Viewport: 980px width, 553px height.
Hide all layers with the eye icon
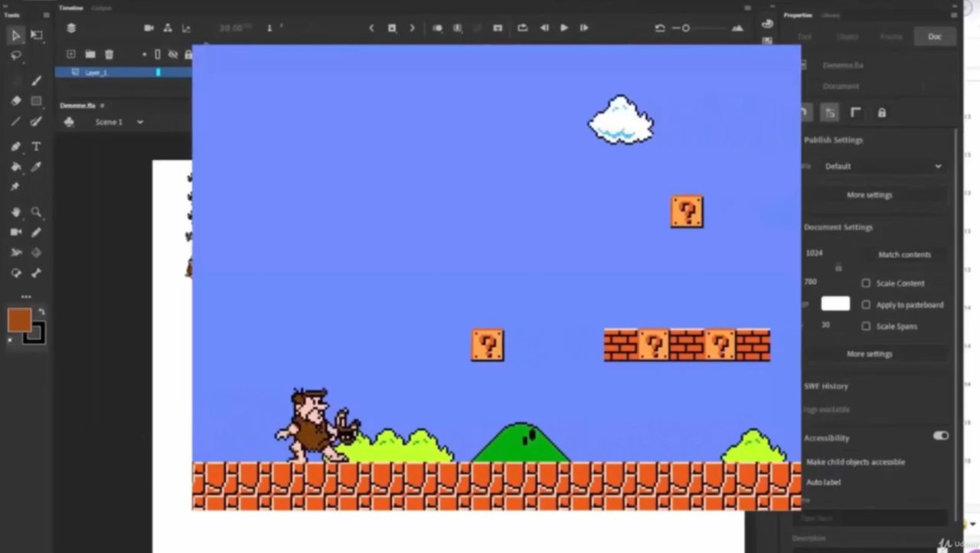pos(173,54)
